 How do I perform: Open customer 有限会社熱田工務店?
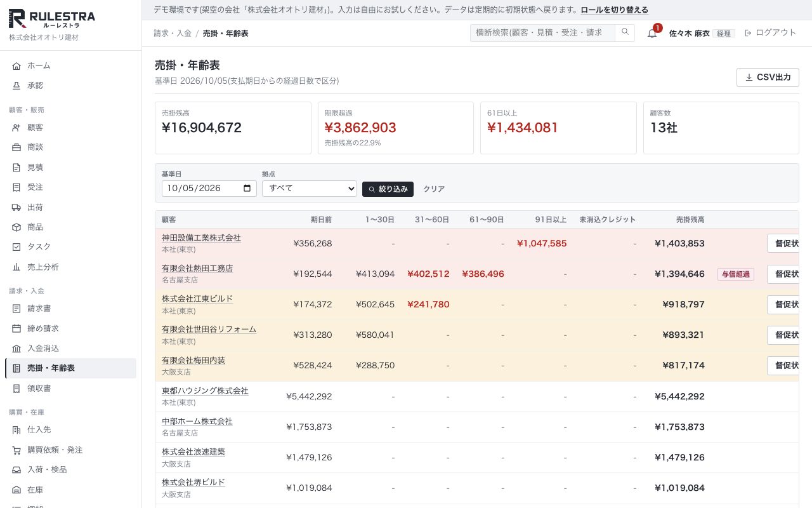pos(197,268)
